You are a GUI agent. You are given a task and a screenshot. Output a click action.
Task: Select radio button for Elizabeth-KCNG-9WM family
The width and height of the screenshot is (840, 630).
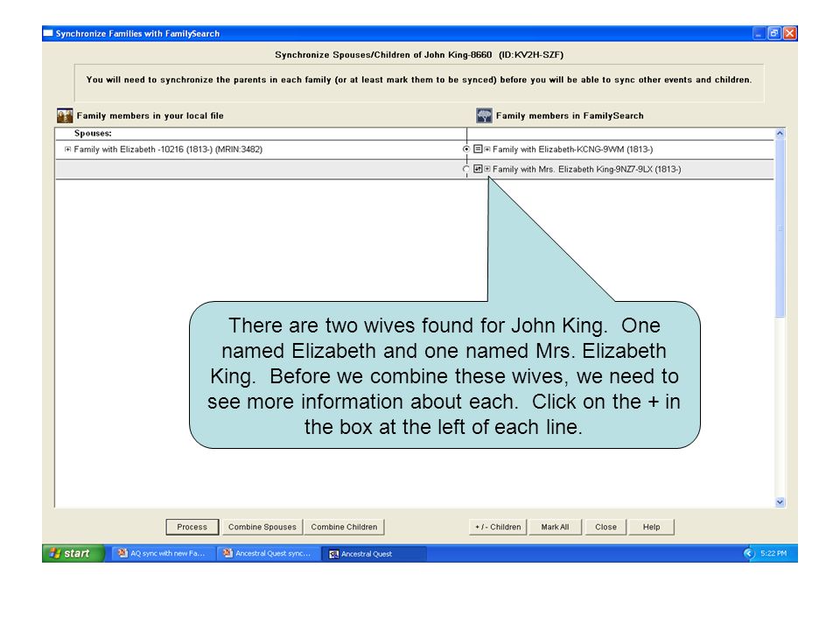click(x=466, y=150)
